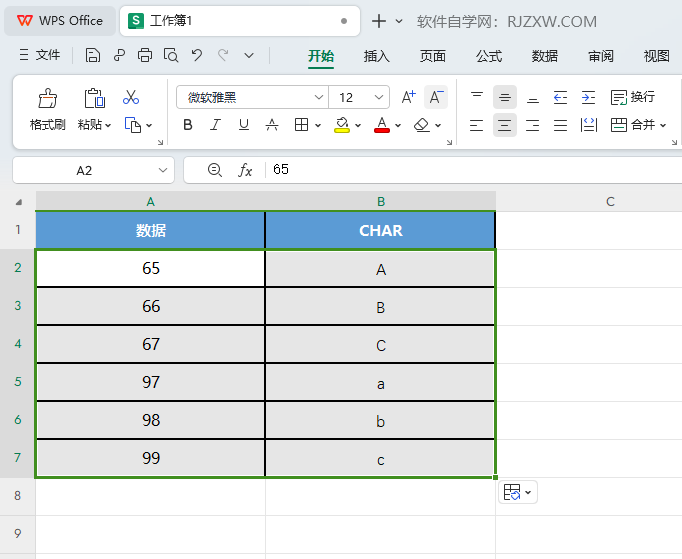Toggle Align Left
The height and width of the screenshot is (559, 682).
477,126
